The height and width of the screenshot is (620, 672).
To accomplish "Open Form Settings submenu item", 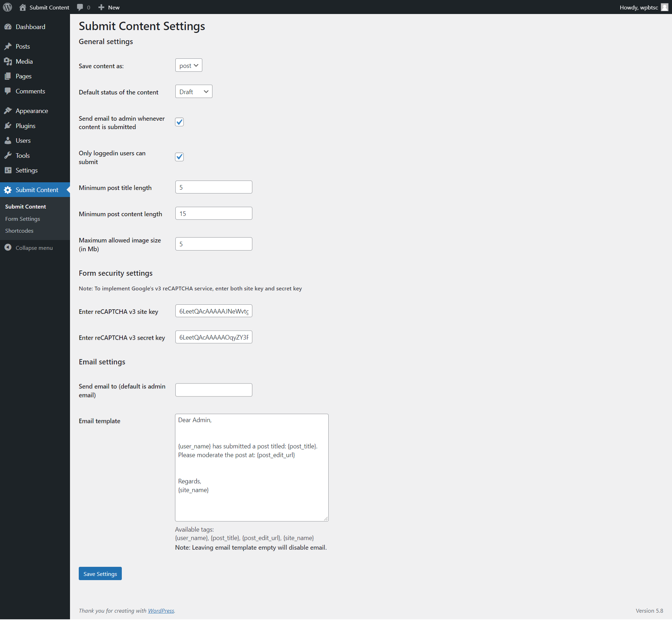I will coord(22,219).
